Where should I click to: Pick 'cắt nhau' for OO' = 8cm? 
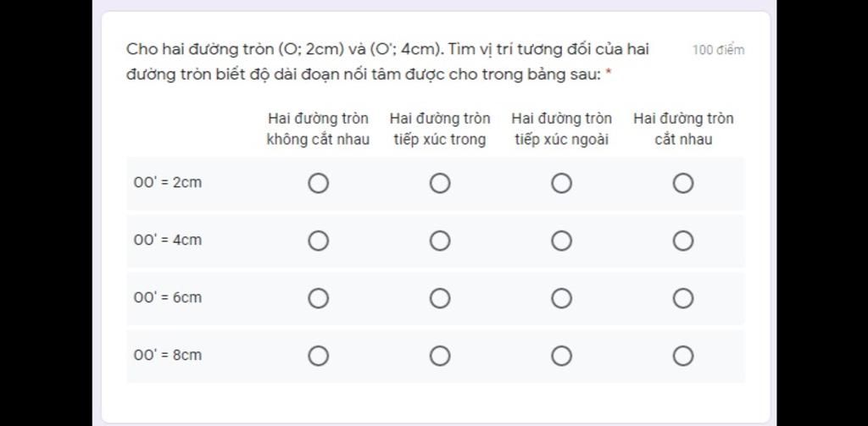[683, 356]
